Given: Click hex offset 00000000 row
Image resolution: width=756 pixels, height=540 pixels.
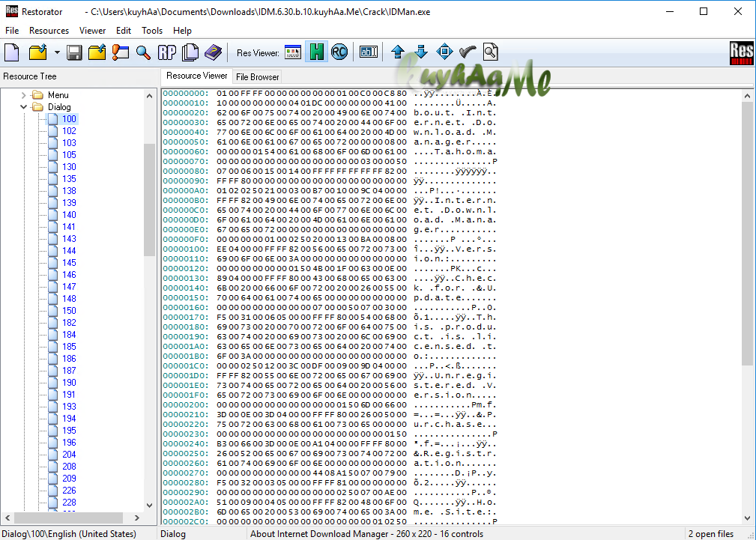Looking at the screenshot, I should 330,93.
